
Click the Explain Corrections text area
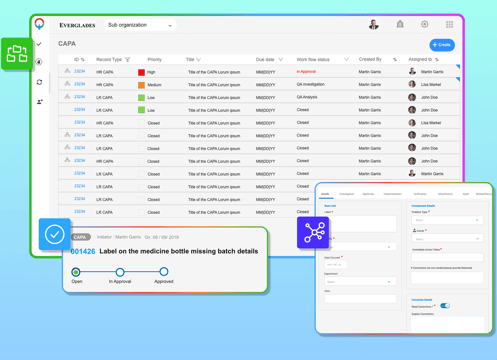click(x=447, y=324)
